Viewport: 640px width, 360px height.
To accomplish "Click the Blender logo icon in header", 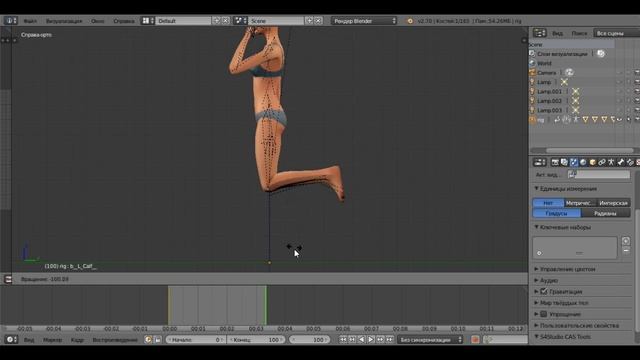I will [410, 21].
